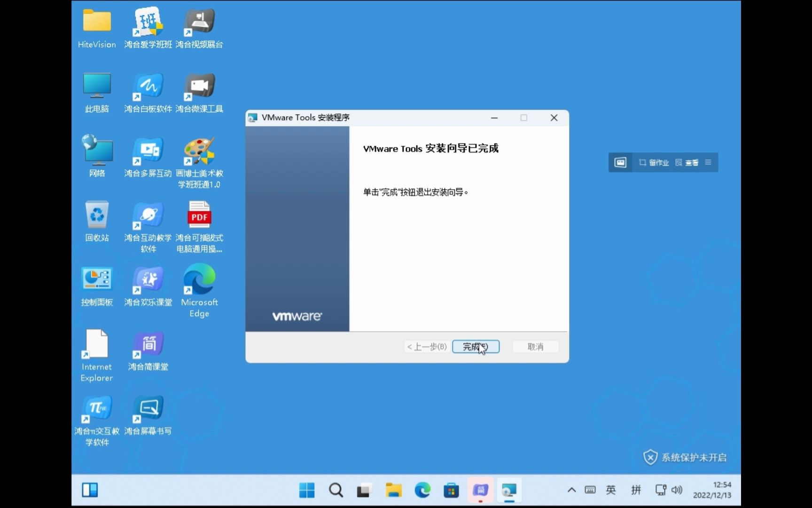Screen dimensions: 812x508
Task: Open the 鸿合白板软件 desktop shortcut
Action: (x=148, y=93)
